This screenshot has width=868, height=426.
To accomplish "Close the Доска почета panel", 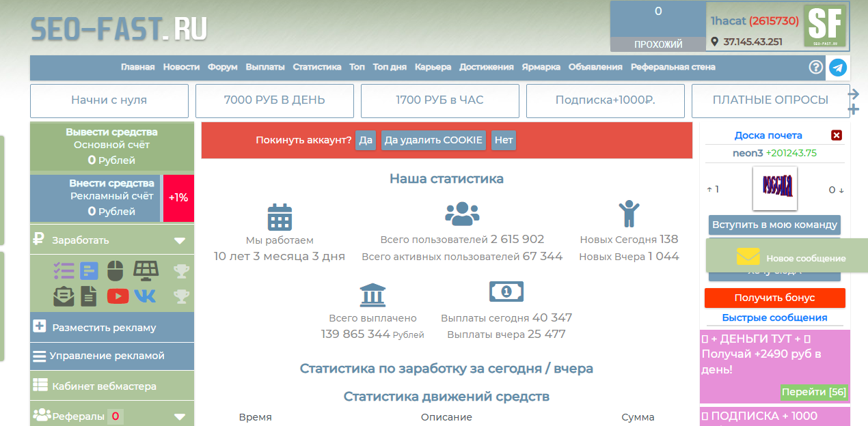I will (x=837, y=135).
